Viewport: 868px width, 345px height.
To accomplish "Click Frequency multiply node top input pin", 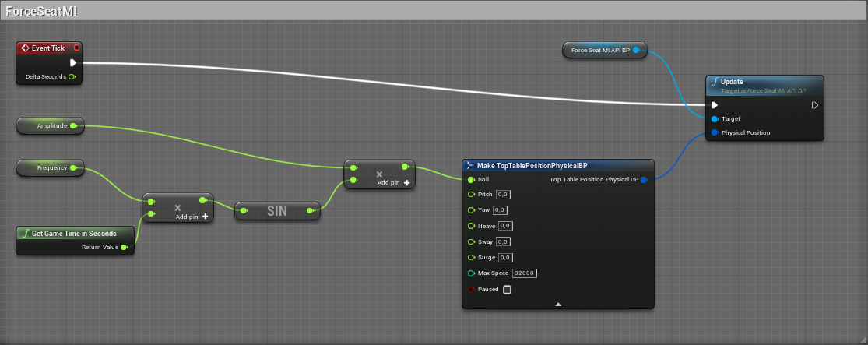I will pos(150,202).
